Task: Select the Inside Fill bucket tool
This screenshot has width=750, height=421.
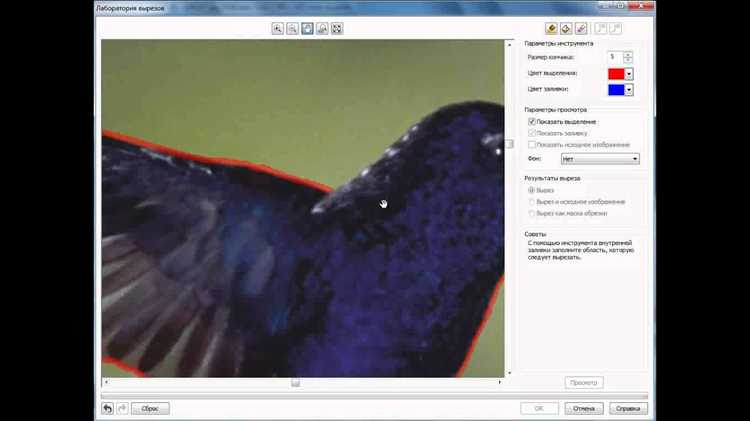Action: [x=566, y=29]
